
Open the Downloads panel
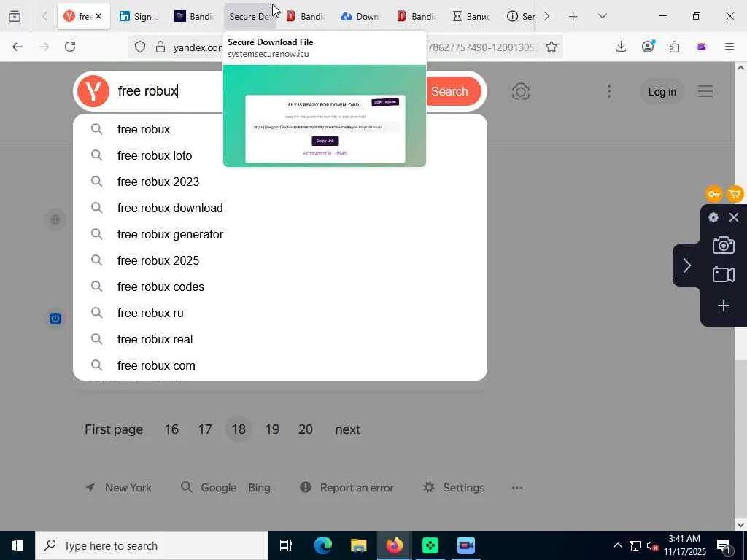click(621, 47)
